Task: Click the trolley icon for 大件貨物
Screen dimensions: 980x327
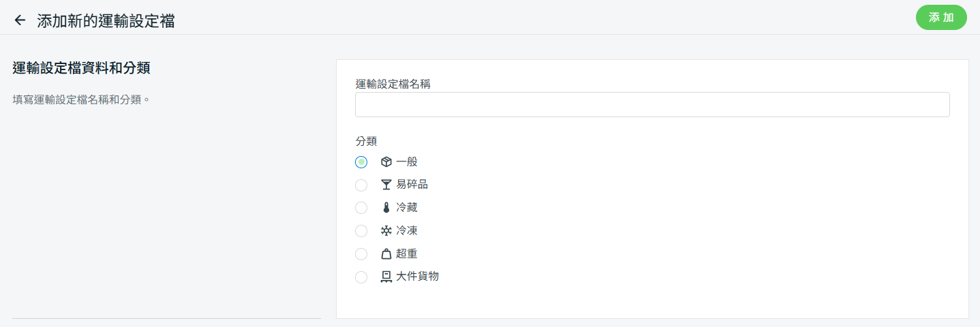Action: tap(386, 277)
